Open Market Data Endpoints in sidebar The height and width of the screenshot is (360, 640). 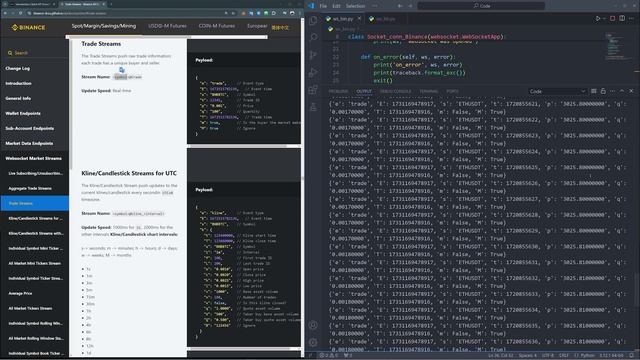tap(29, 143)
